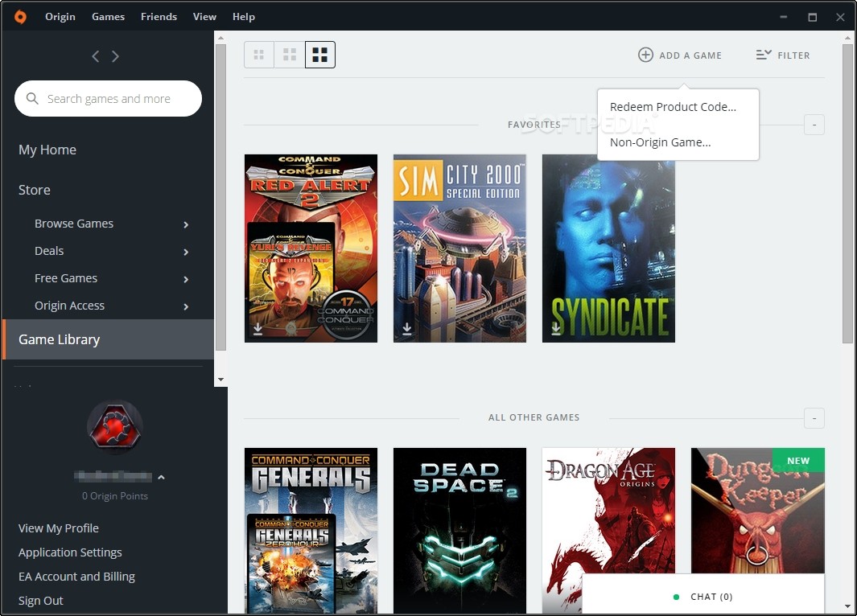This screenshot has height=616, width=857.
Task: Select Game Library in sidebar
Action: 108,339
